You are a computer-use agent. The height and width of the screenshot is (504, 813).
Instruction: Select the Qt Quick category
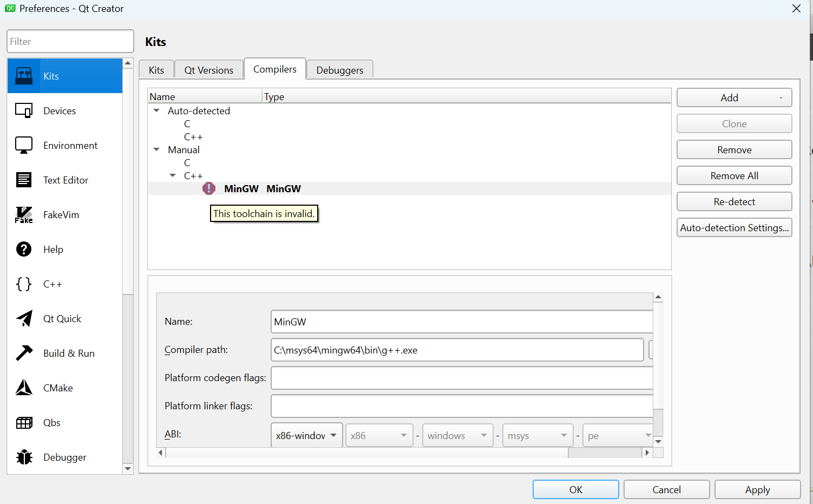point(65,318)
